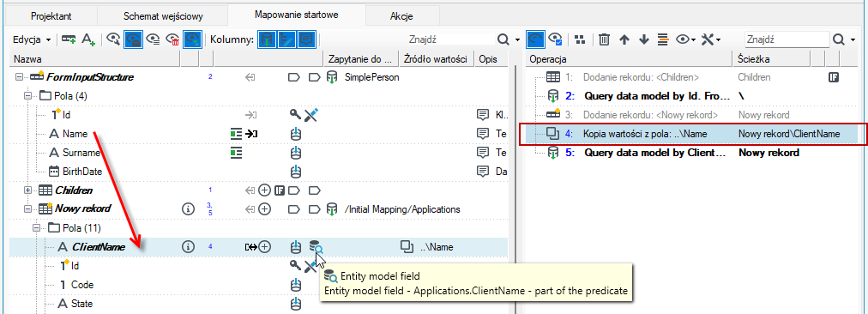
Task: Click the left panel magnifier search icon
Action: (x=503, y=39)
